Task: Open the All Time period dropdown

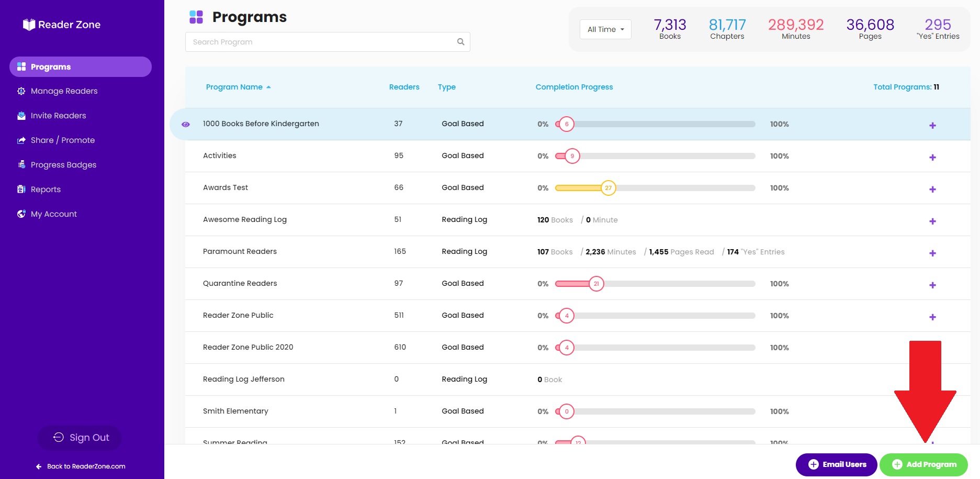Action: 605,29
